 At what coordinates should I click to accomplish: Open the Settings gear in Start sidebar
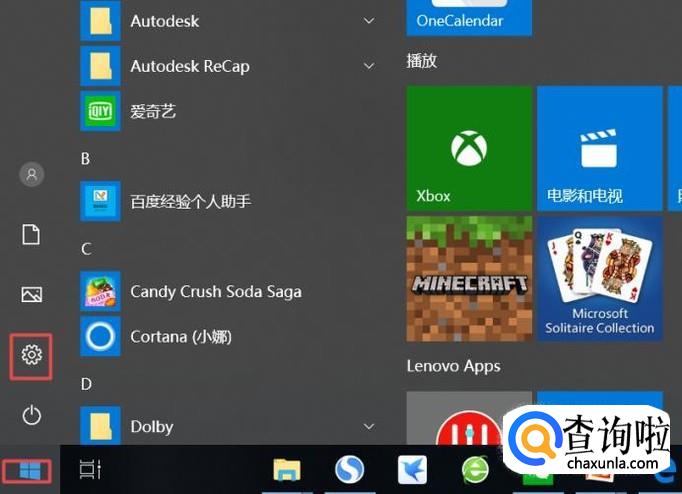tap(31, 354)
